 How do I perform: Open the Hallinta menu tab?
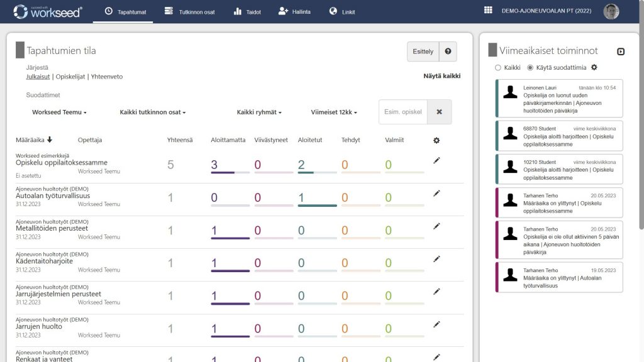294,11
